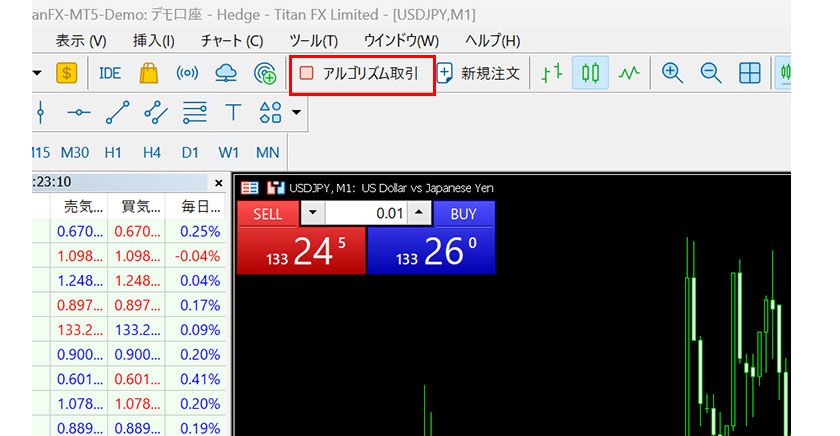Select the text label T tool
This screenshot has height=436, width=840.
pyautogui.click(x=233, y=112)
